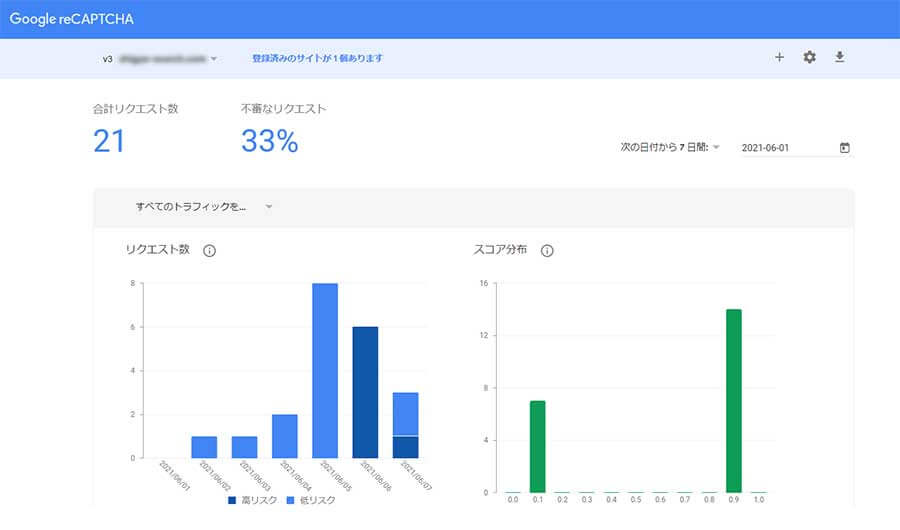
Task: Open the calendar icon beside the date
Action: [845, 148]
